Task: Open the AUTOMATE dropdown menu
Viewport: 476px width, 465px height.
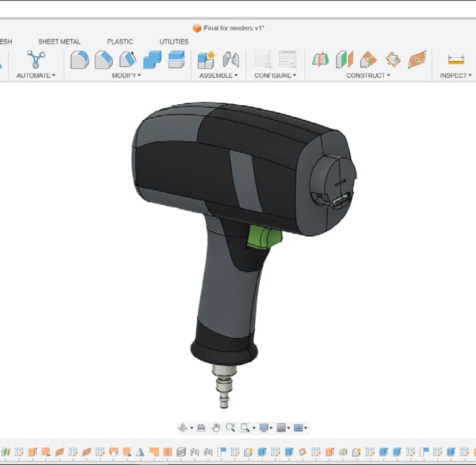Action: click(36, 75)
